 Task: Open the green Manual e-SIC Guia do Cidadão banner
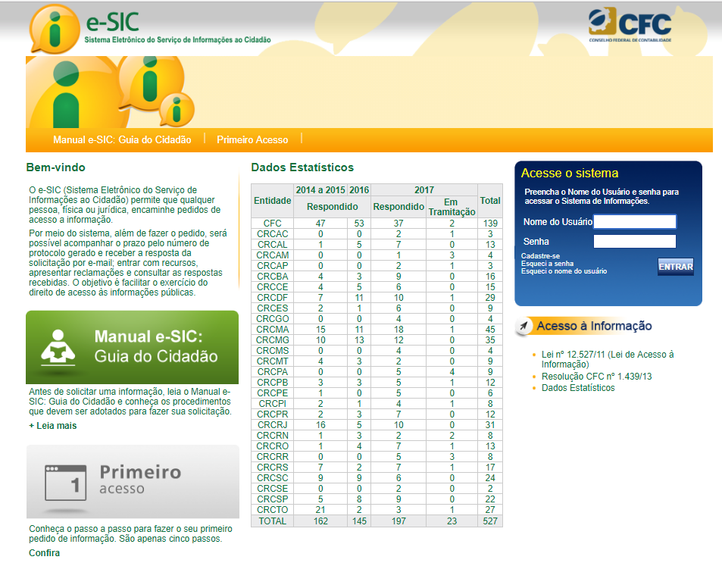[132, 347]
